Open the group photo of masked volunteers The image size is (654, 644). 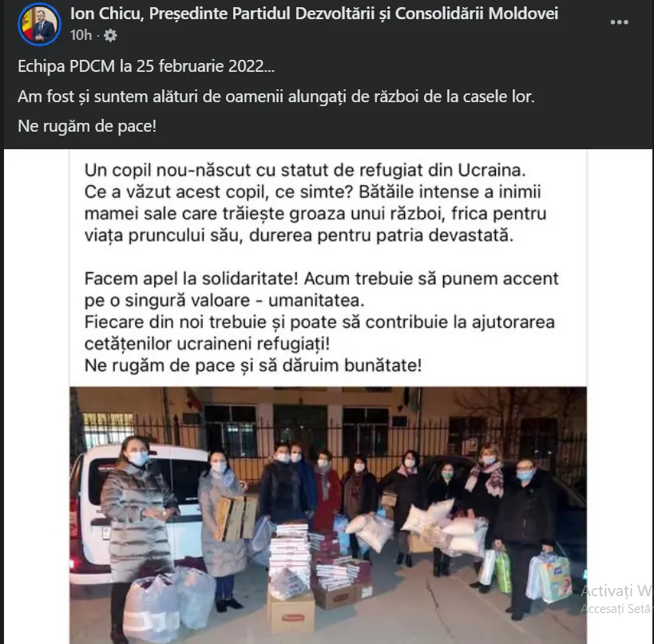[328, 516]
